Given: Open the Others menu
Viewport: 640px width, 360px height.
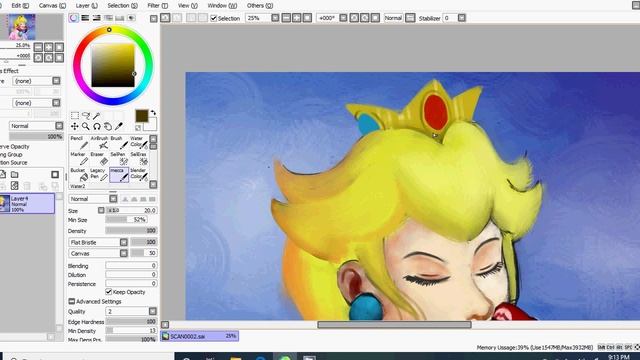Looking at the screenshot, I should click(260, 6).
